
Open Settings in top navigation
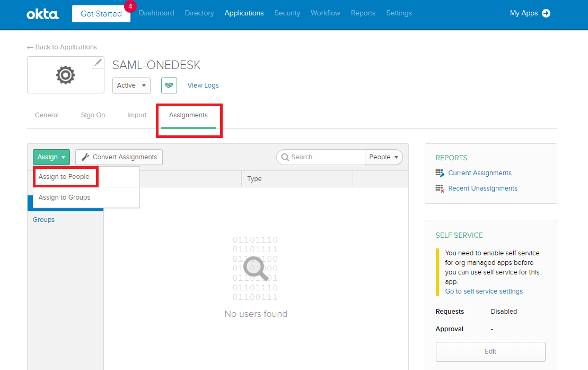(399, 13)
